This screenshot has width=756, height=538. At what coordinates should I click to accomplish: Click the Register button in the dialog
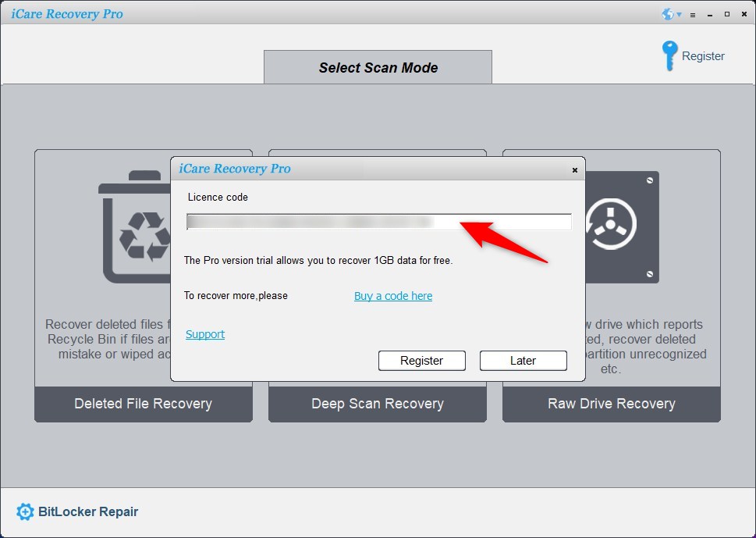click(x=422, y=361)
